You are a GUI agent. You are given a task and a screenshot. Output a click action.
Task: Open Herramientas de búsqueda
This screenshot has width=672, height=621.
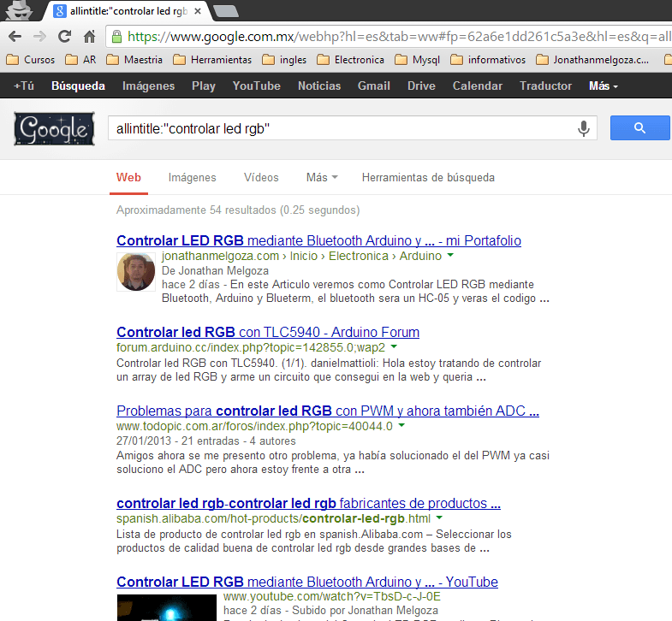pos(428,177)
